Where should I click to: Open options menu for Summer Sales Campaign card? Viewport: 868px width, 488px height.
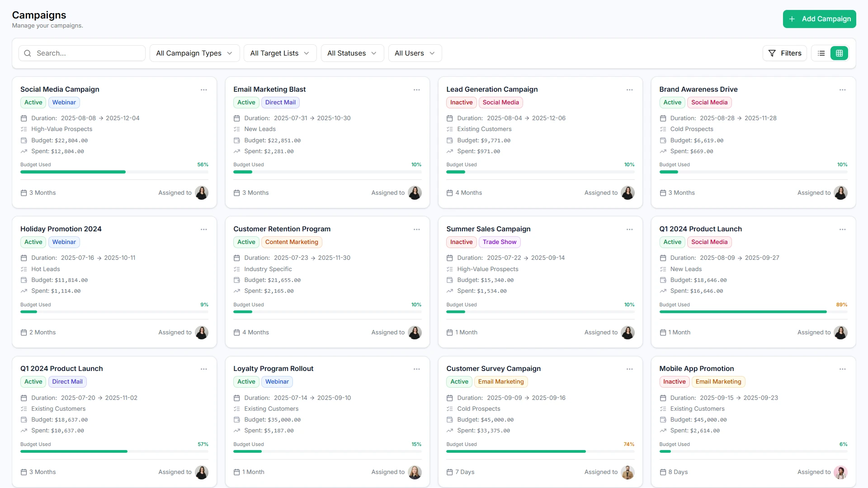tap(630, 230)
